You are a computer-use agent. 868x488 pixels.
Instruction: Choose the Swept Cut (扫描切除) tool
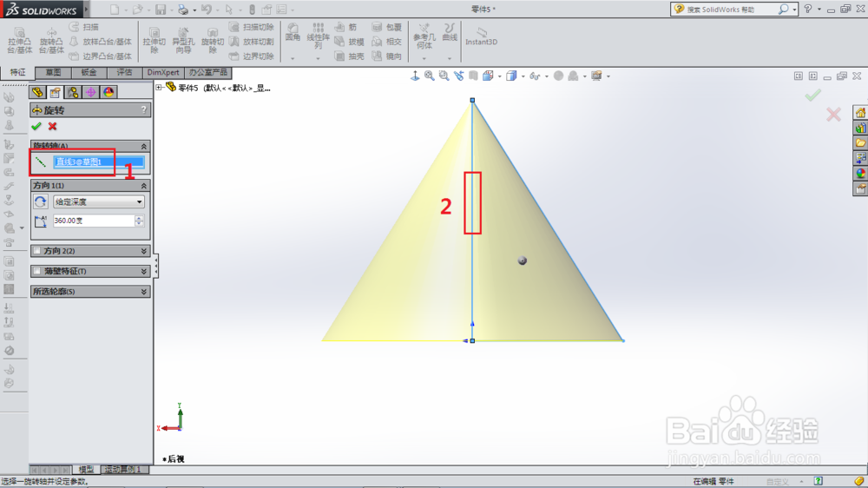point(252,27)
